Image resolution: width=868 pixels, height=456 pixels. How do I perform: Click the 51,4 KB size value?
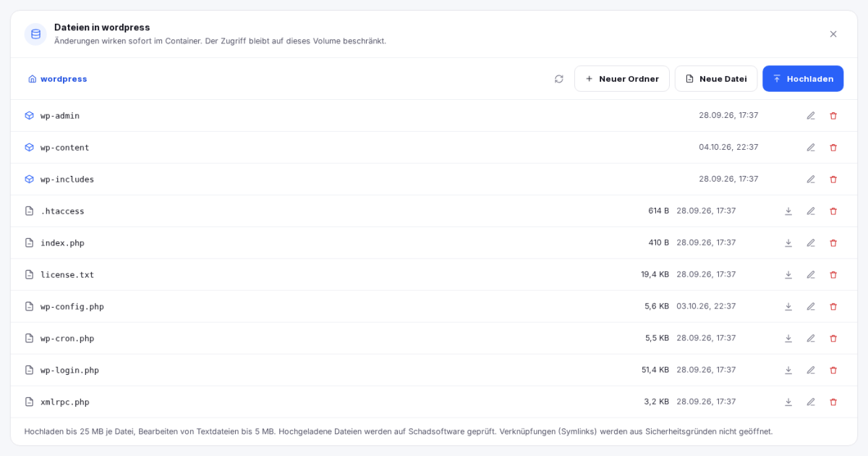(x=655, y=371)
